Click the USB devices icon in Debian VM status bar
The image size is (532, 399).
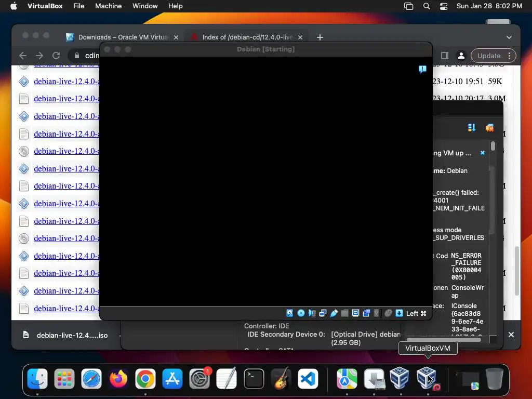pos(334,313)
